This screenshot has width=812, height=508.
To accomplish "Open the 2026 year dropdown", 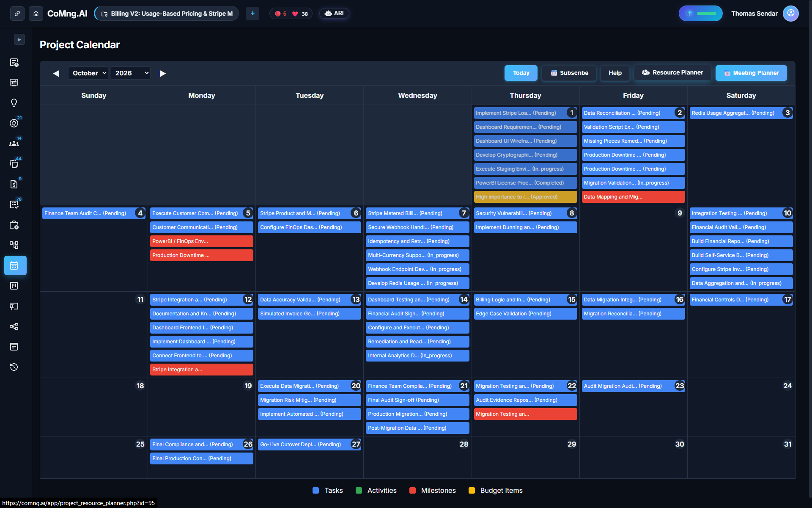I will 131,73.
